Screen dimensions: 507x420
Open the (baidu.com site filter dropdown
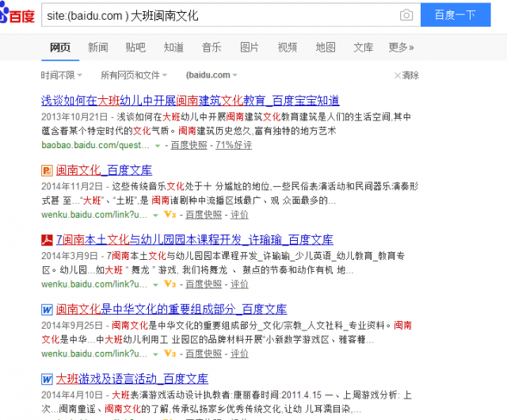(212, 75)
